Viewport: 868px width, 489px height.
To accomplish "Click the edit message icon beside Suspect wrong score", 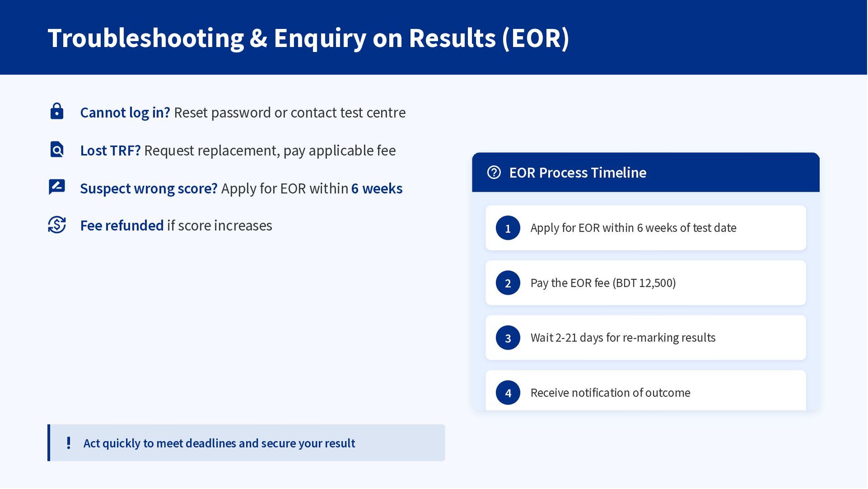I will [x=57, y=187].
